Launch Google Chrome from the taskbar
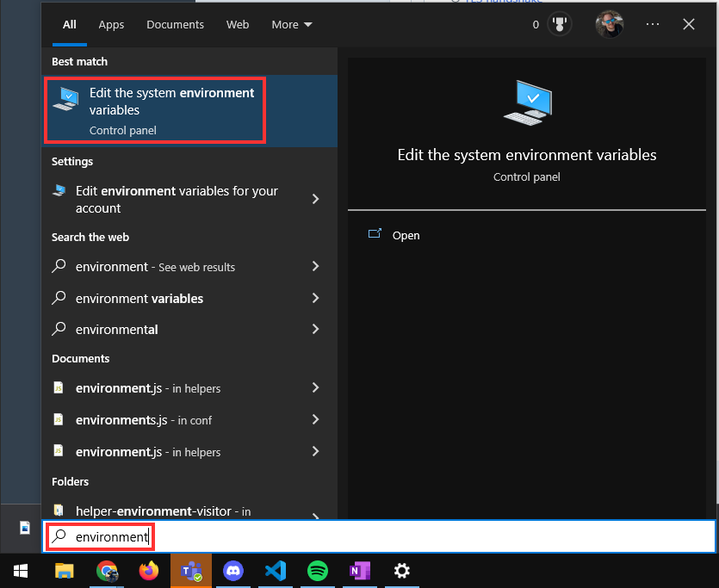The height and width of the screenshot is (588, 719). pyautogui.click(x=107, y=571)
